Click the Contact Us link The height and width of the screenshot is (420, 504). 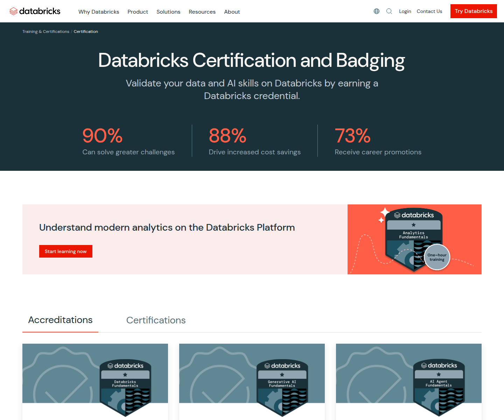[x=429, y=11]
